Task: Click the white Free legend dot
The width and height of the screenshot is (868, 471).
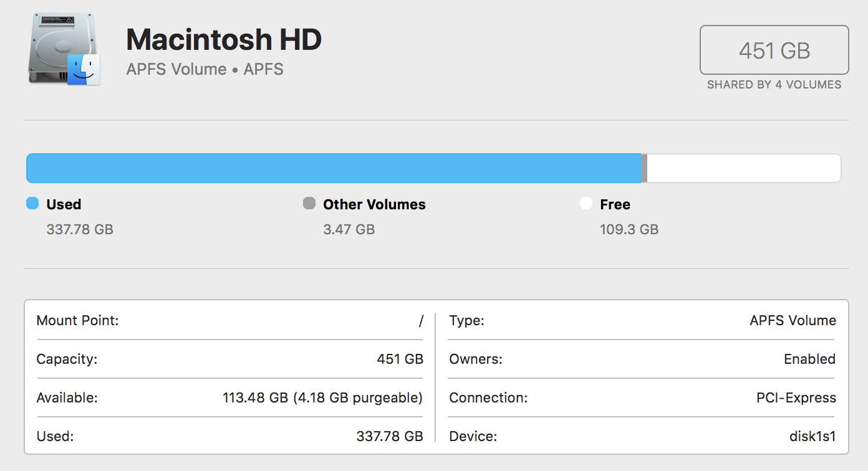Action: pyautogui.click(x=586, y=204)
